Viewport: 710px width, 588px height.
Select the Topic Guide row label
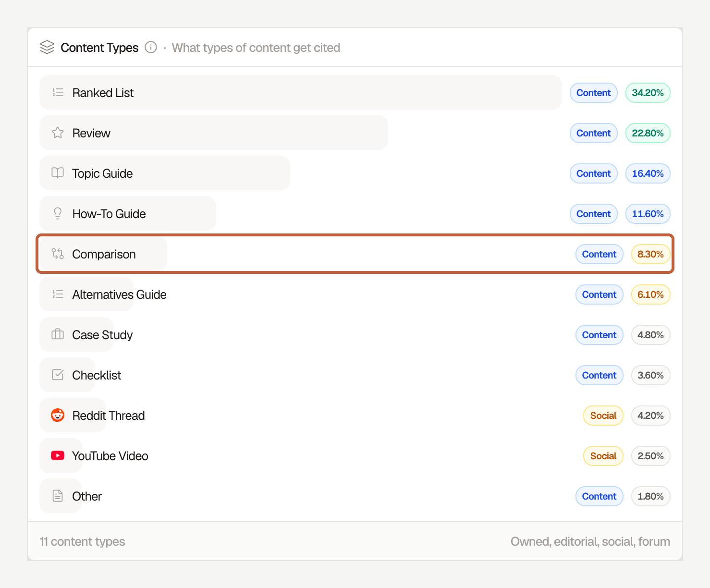point(102,173)
